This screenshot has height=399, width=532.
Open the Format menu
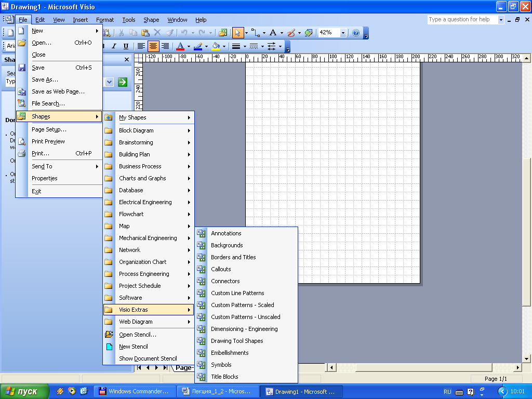105,20
